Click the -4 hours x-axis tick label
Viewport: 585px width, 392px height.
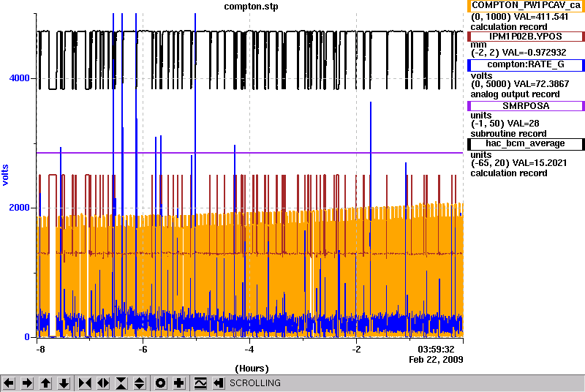click(249, 350)
